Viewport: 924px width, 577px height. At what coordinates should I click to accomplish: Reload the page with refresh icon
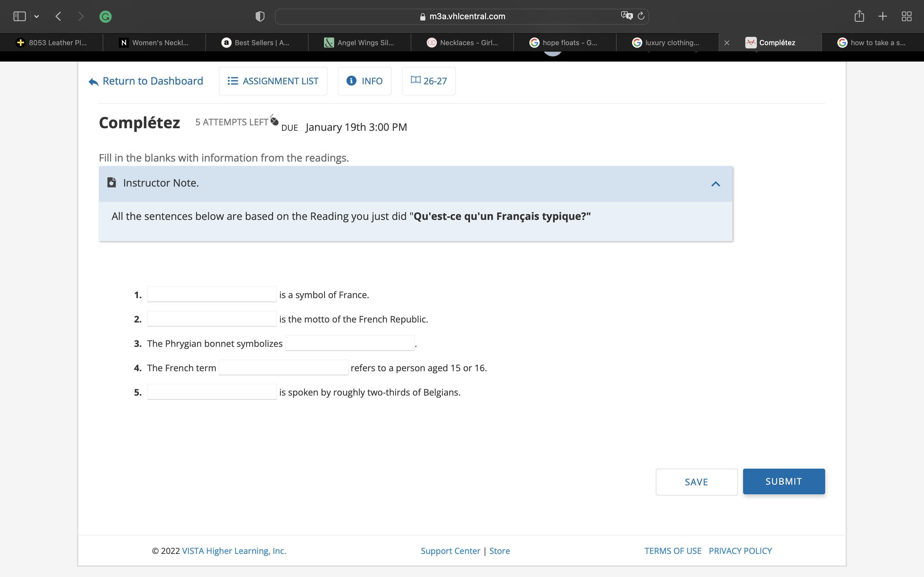tap(641, 16)
